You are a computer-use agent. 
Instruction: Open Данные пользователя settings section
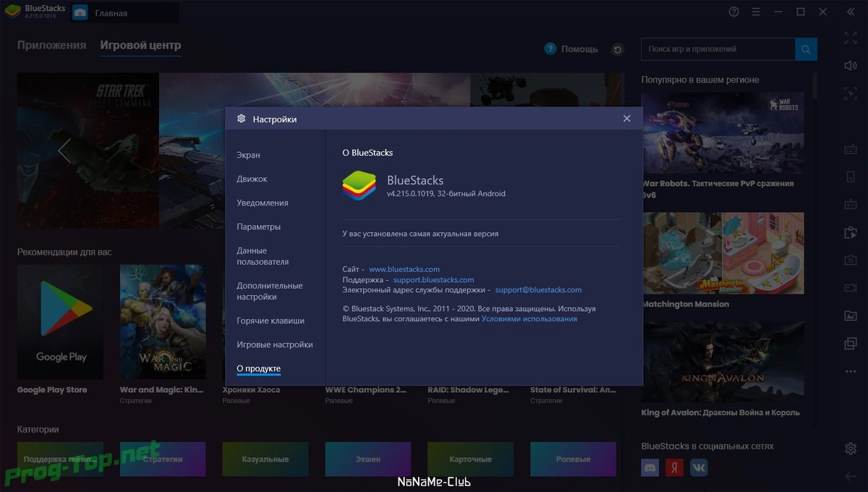pos(263,256)
